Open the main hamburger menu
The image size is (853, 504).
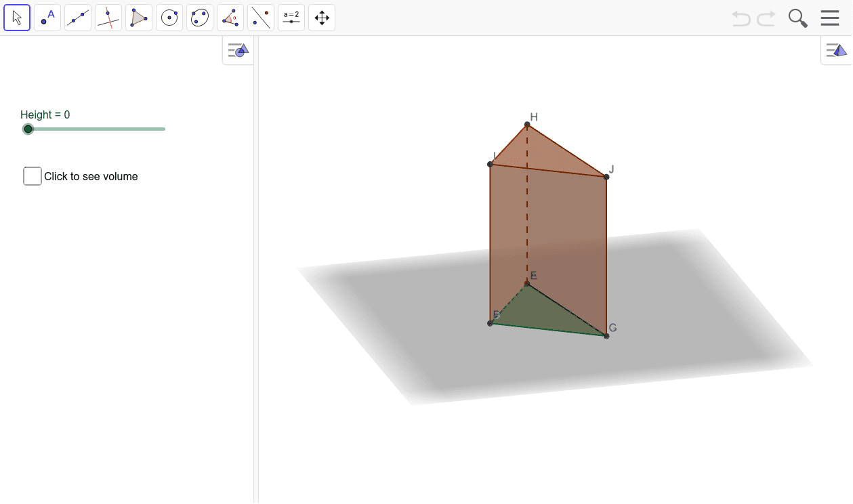[829, 18]
